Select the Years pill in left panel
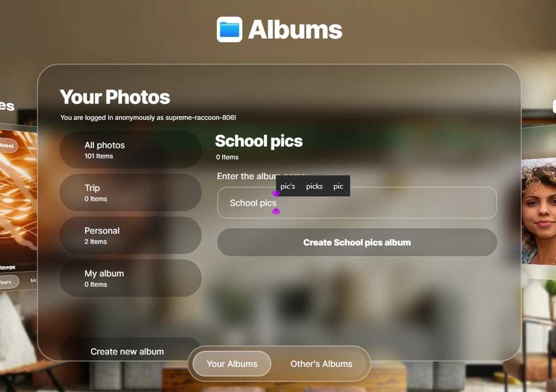 coord(8,282)
